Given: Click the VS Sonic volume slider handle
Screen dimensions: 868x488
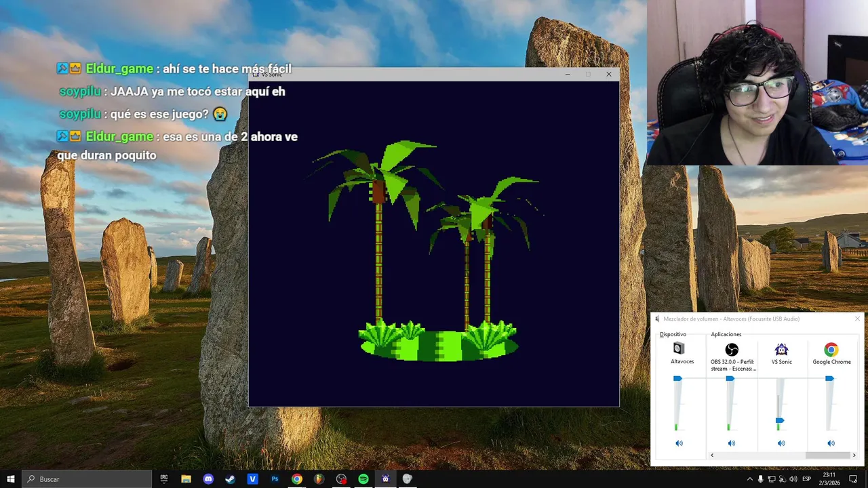Looking at the screenshot, I should [780, 421].
